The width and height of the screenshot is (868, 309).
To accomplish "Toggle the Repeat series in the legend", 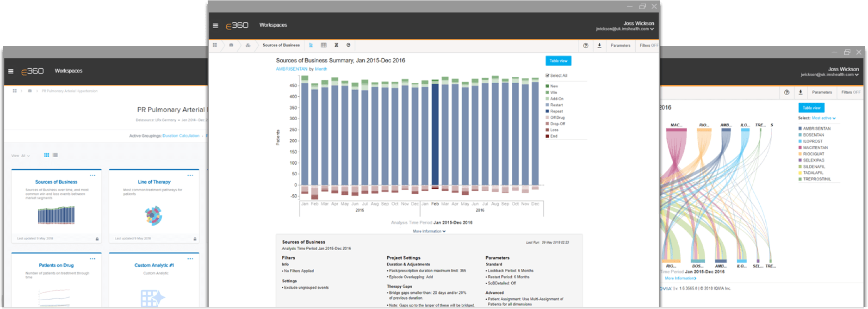I will 556,111.
